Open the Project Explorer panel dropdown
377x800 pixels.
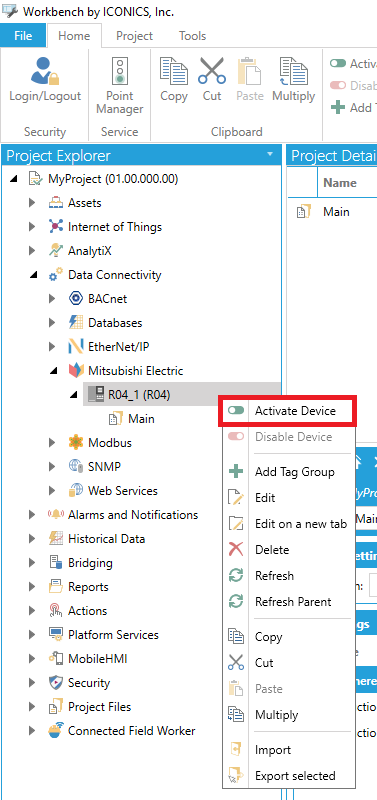pos(270,155)
